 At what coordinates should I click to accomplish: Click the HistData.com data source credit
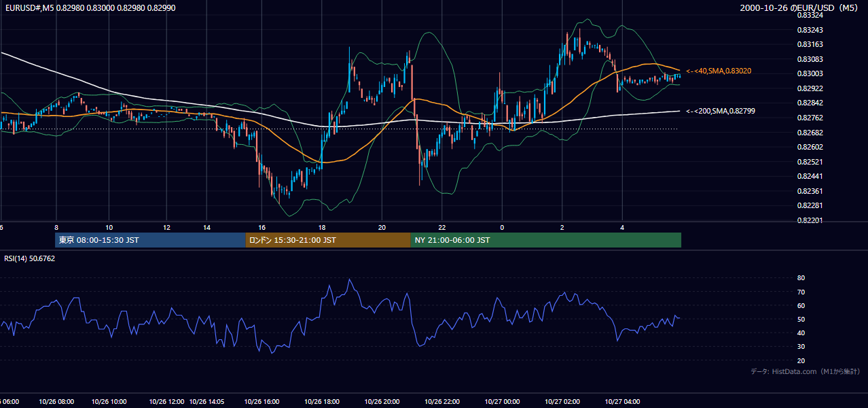[x=806, y=371]
